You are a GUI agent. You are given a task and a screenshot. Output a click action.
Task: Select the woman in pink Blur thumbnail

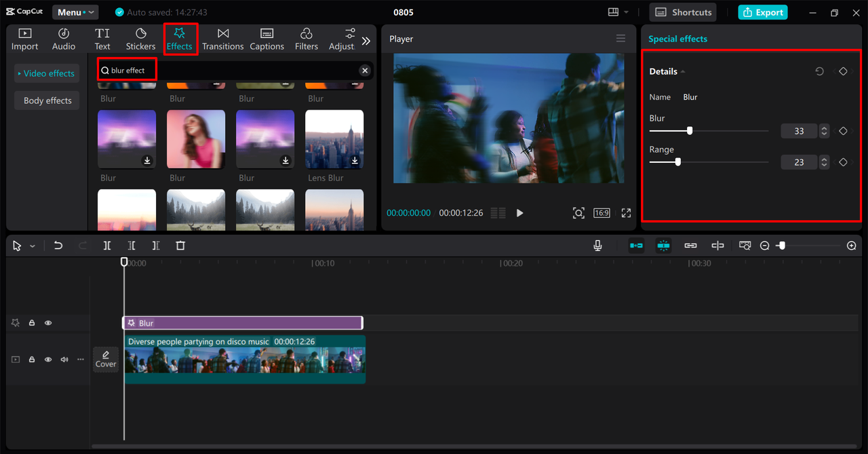(196, 139)
